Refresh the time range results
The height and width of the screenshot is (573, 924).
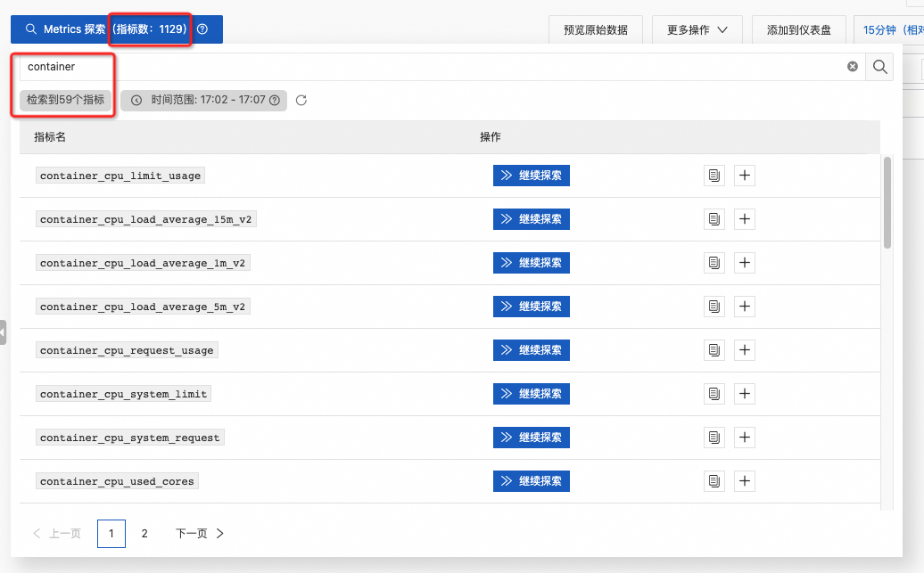tap(301, 101)
